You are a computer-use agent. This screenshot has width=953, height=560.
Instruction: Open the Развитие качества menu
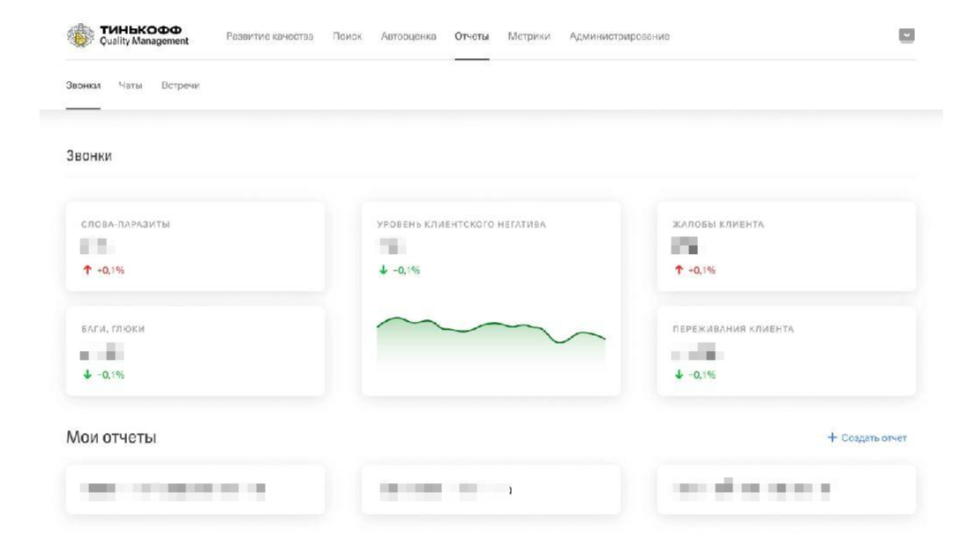(270, 36)
